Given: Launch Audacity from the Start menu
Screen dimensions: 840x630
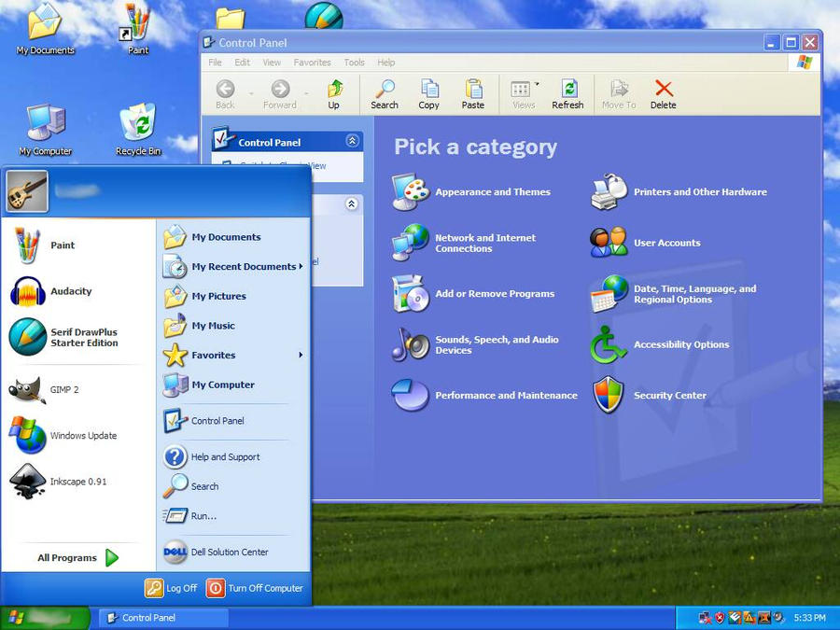Looking at the screenshot, I should point(70,291).
